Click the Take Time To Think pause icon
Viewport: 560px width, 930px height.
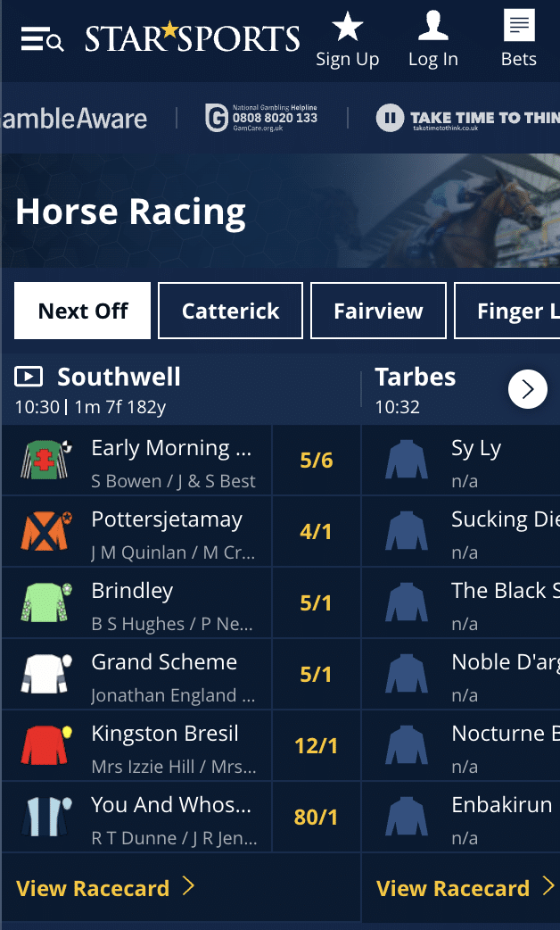pos(390,117)
